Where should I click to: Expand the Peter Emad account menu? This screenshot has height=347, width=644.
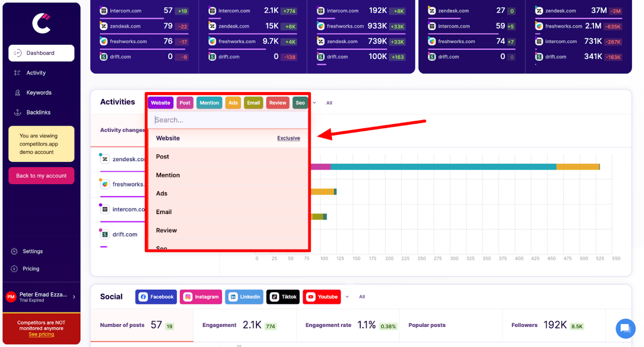coord(40,297)
